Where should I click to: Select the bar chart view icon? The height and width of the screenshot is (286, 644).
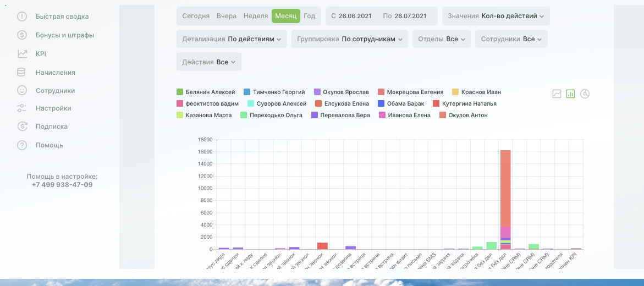coord(571,94)
